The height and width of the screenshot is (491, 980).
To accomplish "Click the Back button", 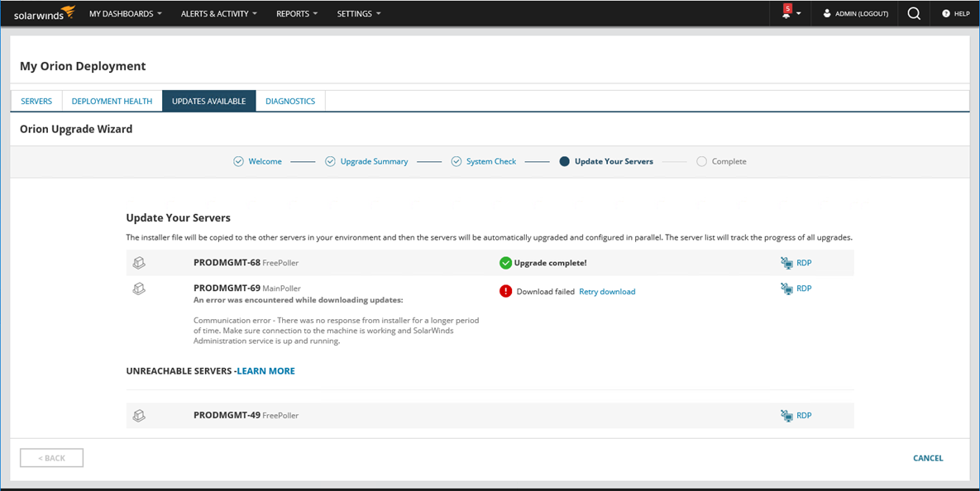I will click(51, 458).
